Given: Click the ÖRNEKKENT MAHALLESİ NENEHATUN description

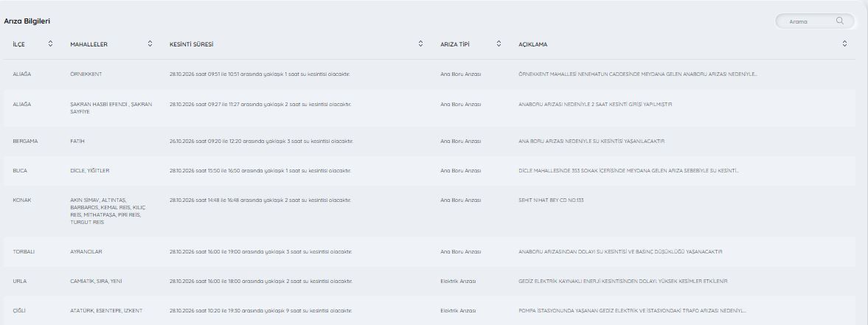Looking at the screenshot, I should click(638, 74).
